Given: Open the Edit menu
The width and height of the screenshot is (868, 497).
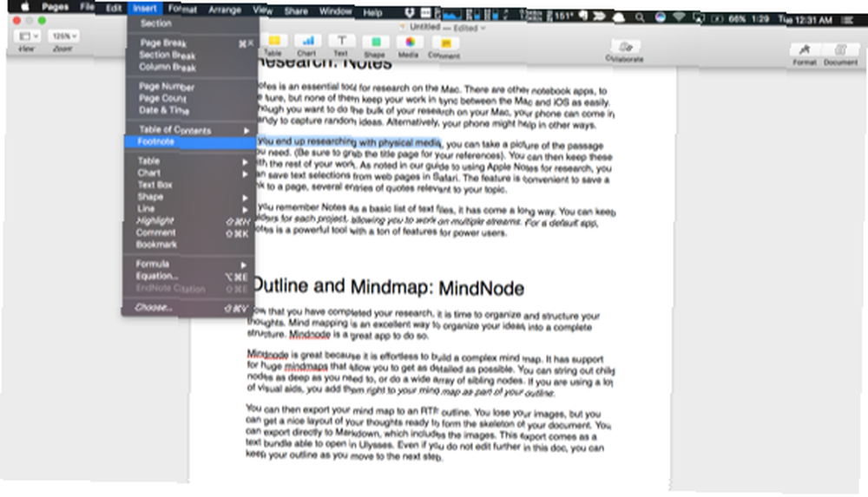Looking at the screenshot, I should [x=114, y=8].
